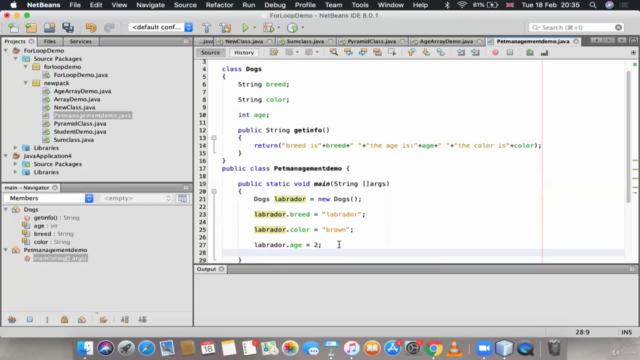The image size is (640, 360).
Task: Click the Shift Line Left icon
Action: coord(461,52)
